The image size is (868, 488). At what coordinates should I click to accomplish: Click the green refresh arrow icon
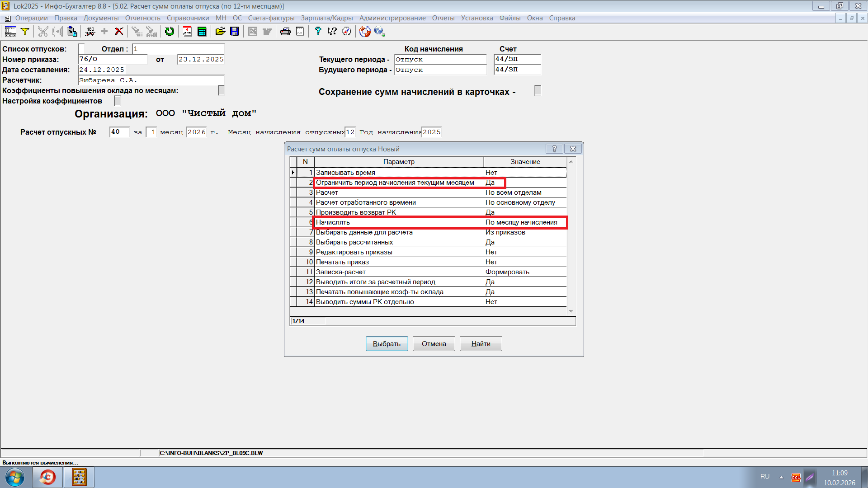[170, 31]
